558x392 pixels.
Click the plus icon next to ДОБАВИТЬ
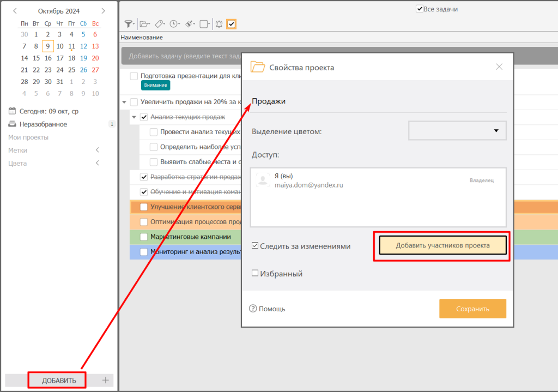(x=106, y=380)
